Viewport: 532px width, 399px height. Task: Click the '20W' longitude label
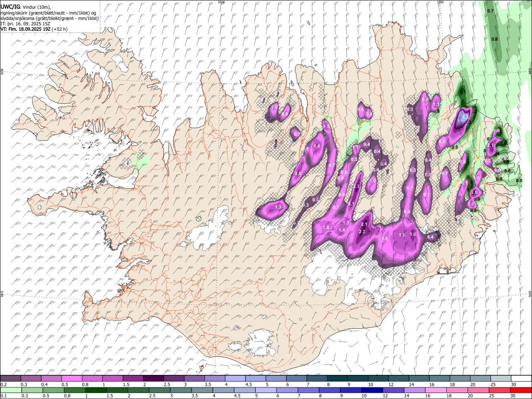click(221, 2)
